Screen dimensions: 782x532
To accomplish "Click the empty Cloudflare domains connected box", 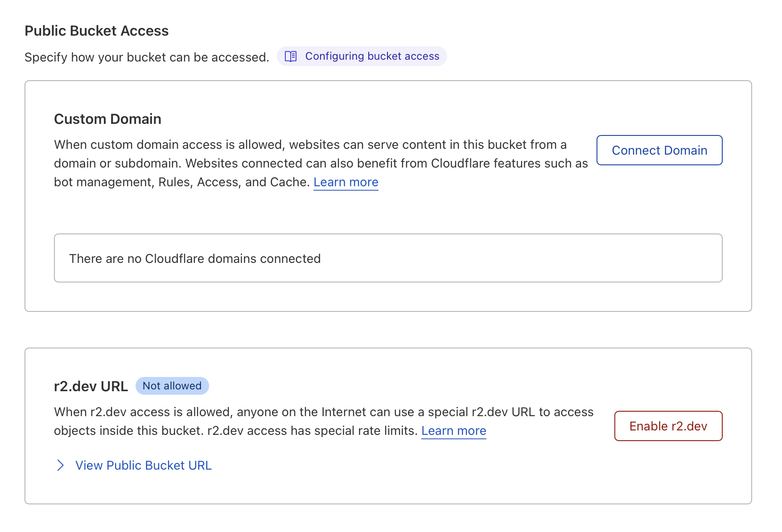I will (388, 258).
